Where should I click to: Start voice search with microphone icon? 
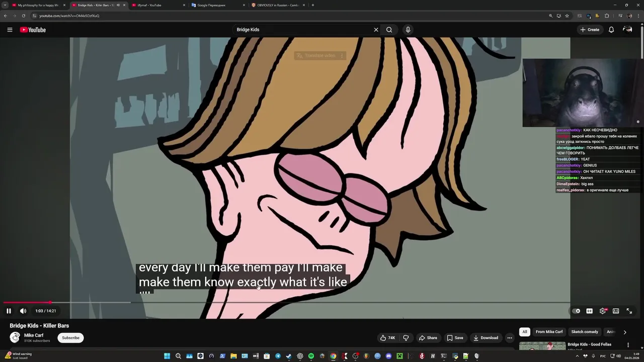click(x=408, y=30)
